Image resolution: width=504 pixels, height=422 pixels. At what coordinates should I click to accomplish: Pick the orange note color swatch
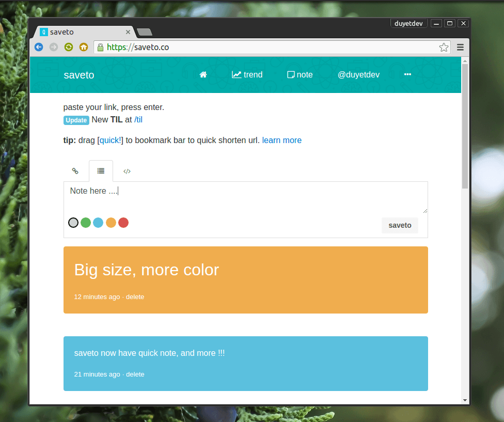111,222
